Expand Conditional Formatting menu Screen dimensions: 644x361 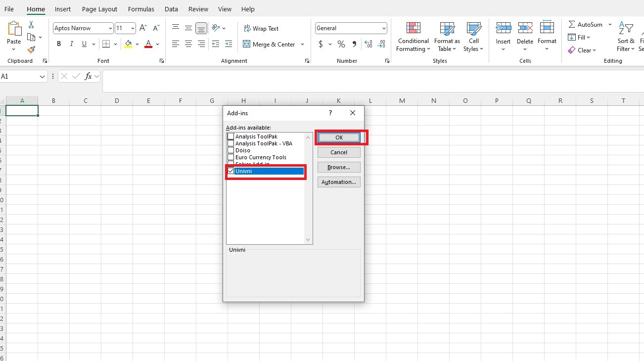[x=413, y=36]
